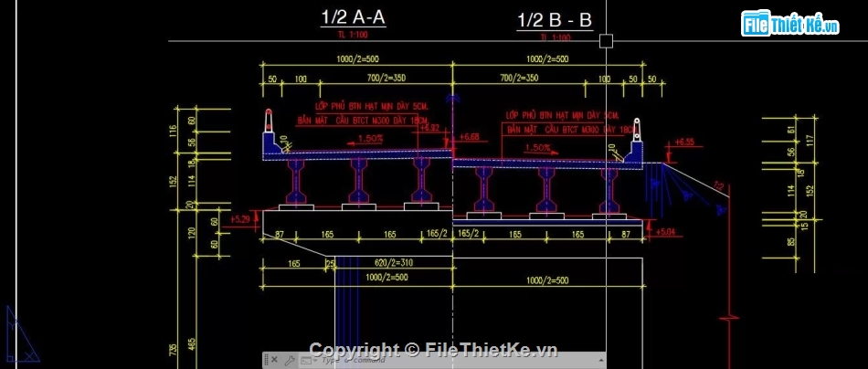Select the 1:2 slope label
868x369 pixels.
719,186
